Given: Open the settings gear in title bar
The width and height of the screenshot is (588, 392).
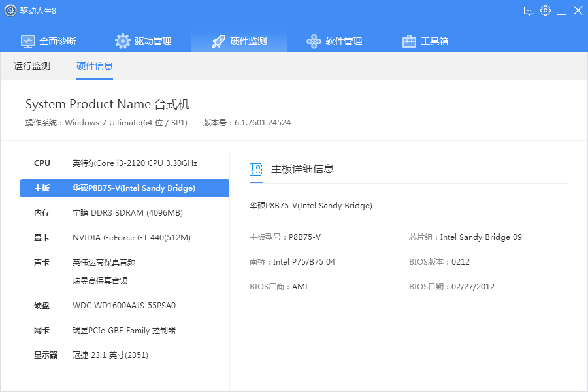Looking at the screenshot, I should tap(546, 10).
